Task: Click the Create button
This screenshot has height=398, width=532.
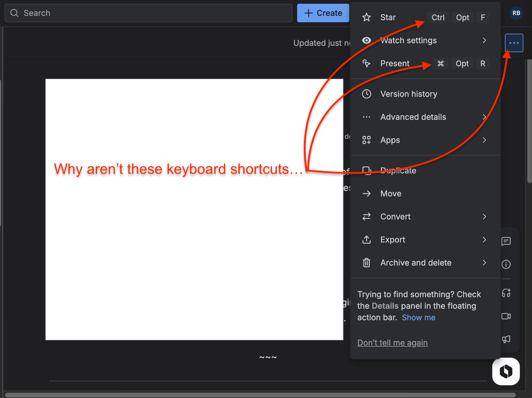Action: pos(323,13)
